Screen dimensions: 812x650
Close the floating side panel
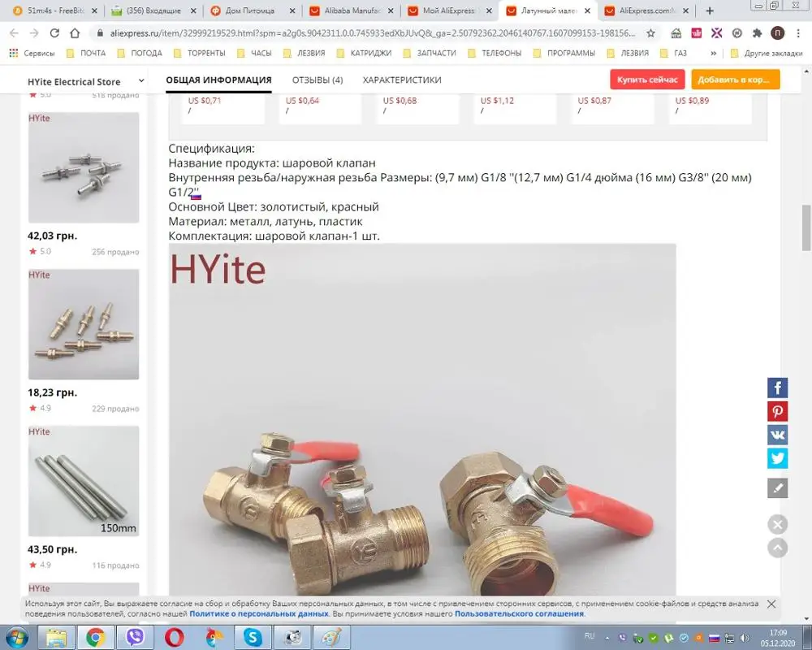click(777, 525)
